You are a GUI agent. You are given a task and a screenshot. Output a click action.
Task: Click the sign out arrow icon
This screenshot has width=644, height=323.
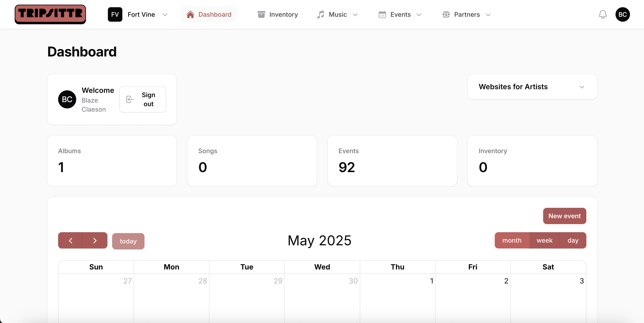click(130, 99)
